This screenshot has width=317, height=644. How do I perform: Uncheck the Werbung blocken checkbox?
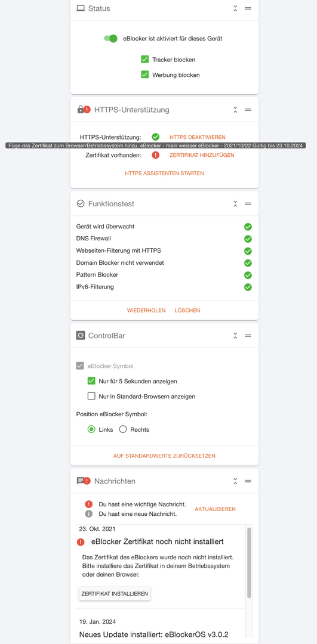click(144, 75)
